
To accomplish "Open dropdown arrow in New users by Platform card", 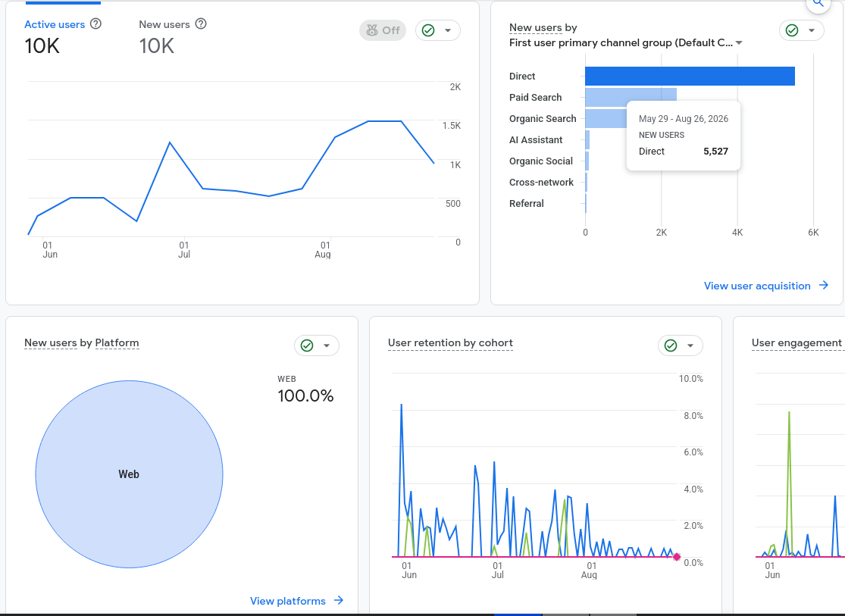I will [327, 346].
